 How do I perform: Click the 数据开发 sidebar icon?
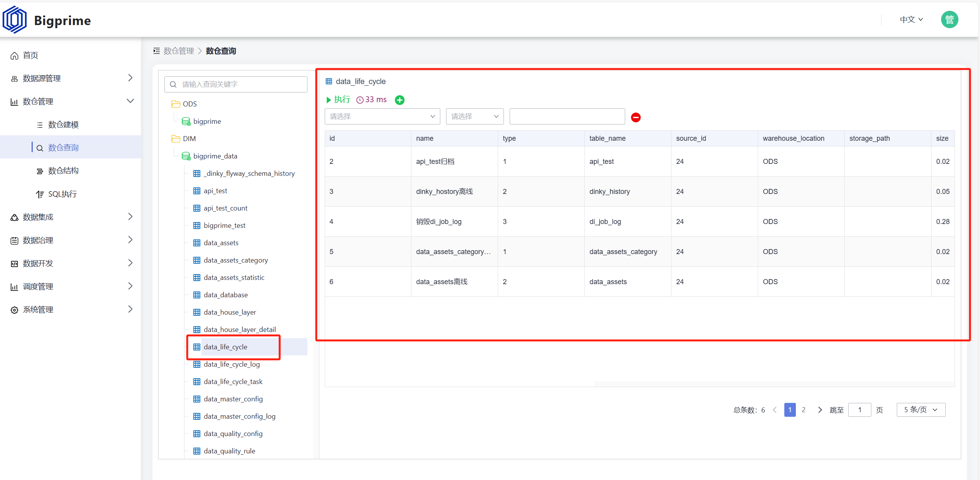point(14,264)
